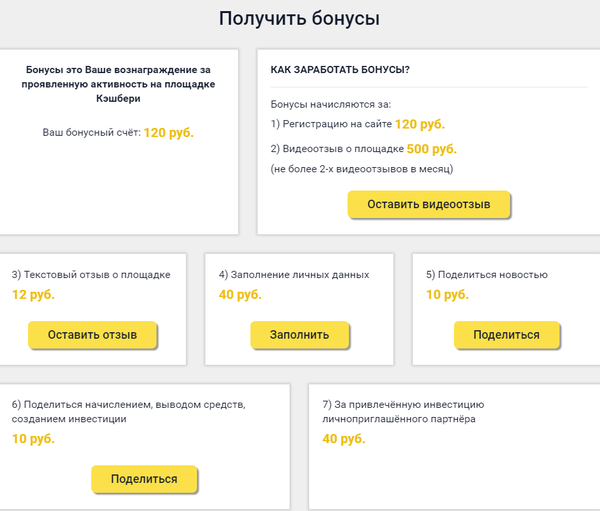Click "Текстовый отзыв о площадке" title
Screen dimensions: 600x511
(91, 274)
